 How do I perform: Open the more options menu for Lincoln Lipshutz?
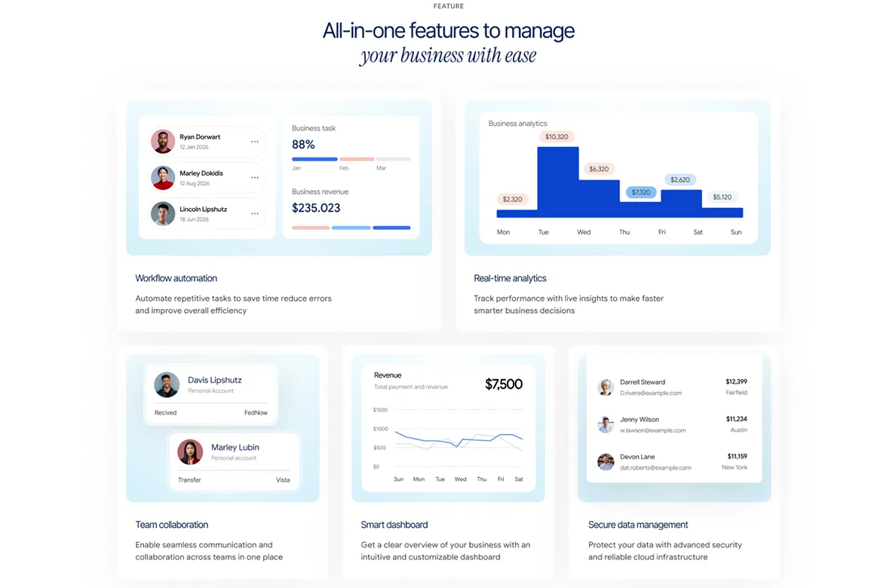pos(254,213)
